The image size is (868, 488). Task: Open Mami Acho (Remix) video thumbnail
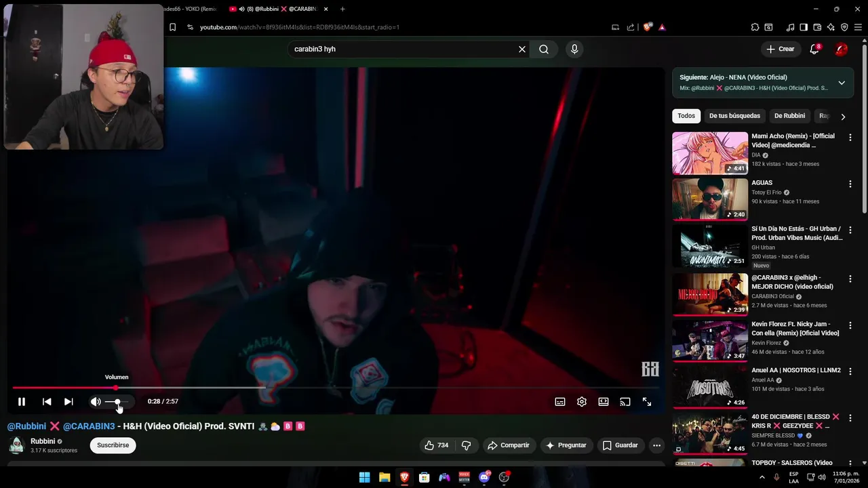(x=710, y=153)
